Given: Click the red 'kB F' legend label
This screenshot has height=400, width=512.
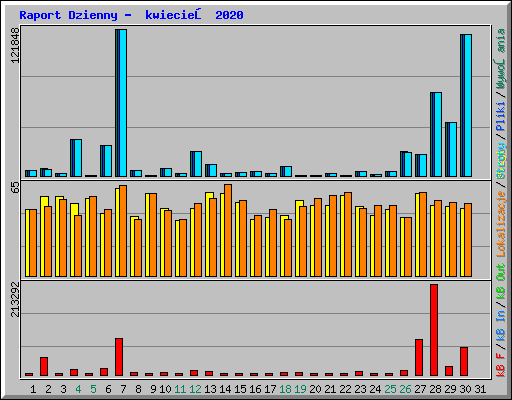Looking at the screenshot, I should pyautogui.click(x=501, y=364).
